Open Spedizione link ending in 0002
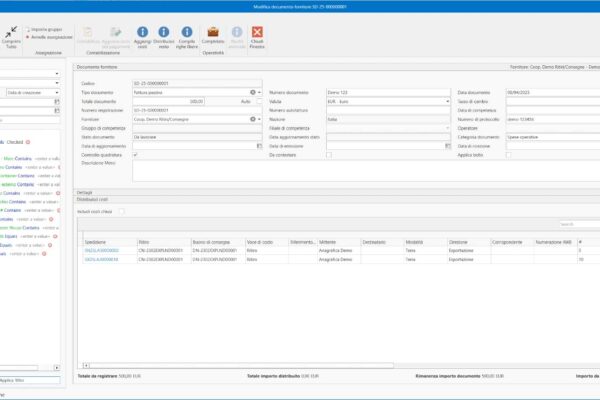600x400 pixels. click(x=102, y=250)
